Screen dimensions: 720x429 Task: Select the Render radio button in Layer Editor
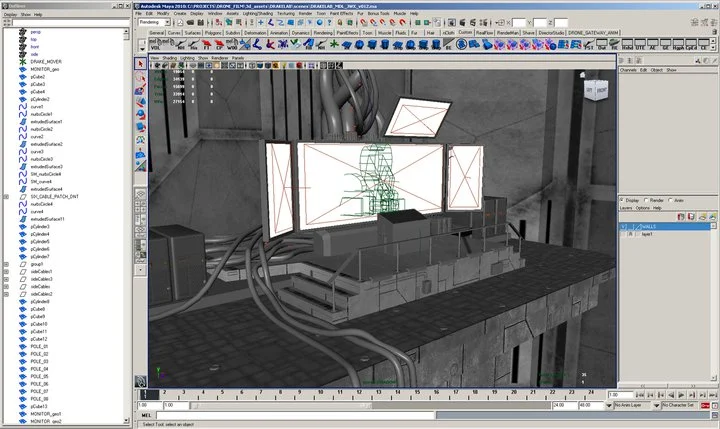(x=647, y=200)
